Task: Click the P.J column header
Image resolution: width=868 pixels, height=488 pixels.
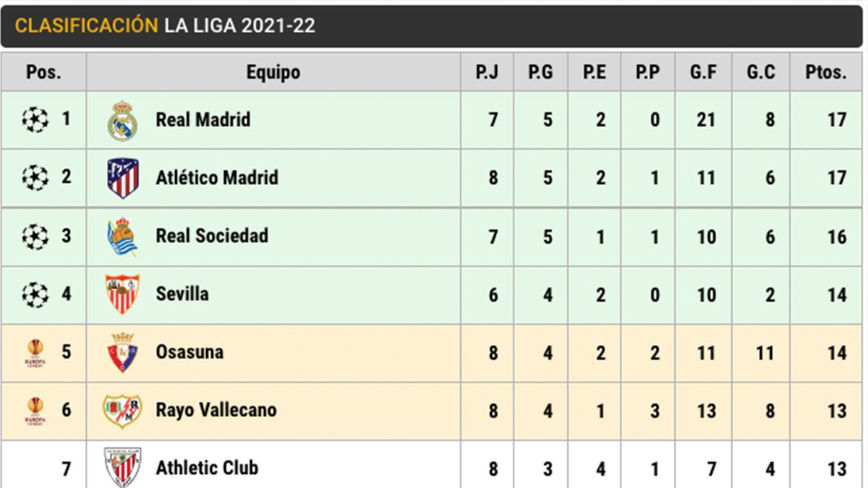Action: point(486,72)
